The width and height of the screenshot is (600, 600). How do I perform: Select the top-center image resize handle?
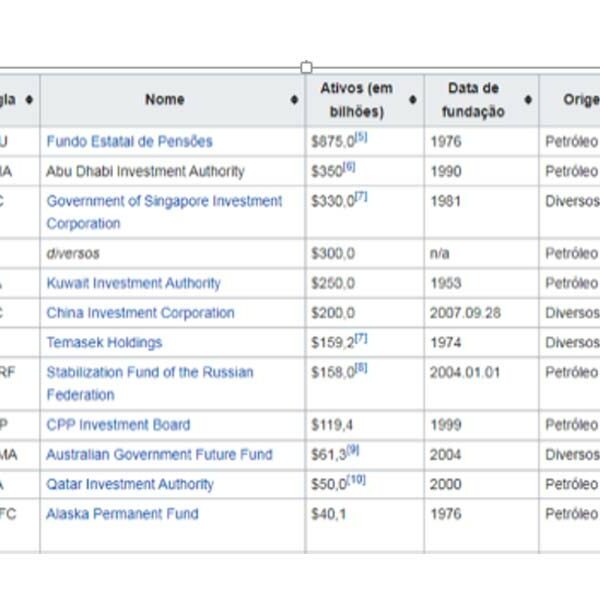[x=306, y=68]
